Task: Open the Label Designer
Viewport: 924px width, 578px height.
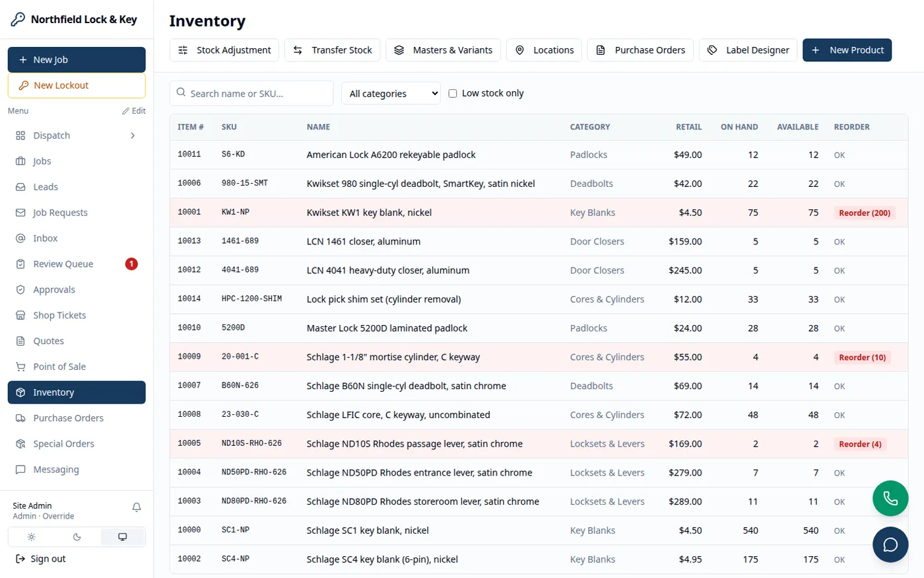Action: [748, 50]
